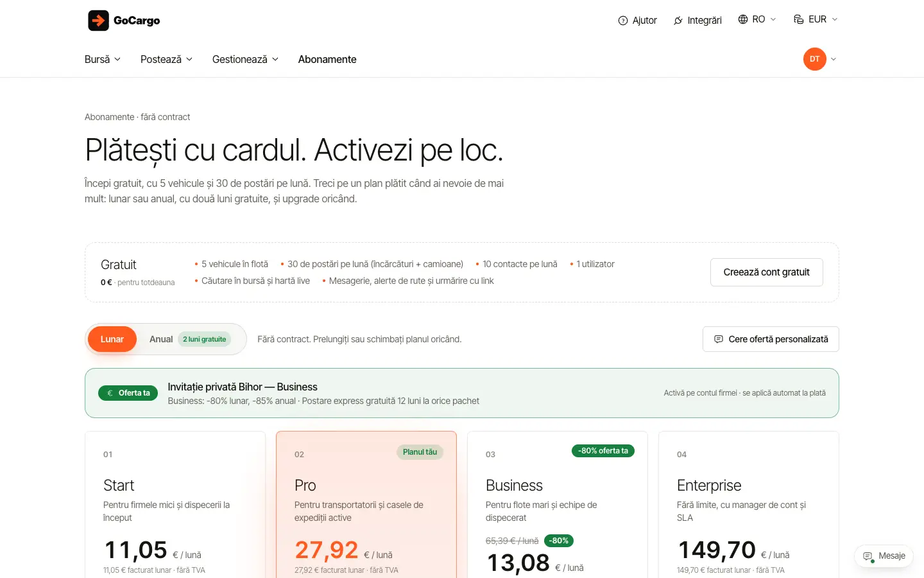This screenshot has height=578, width=924.
Task: Click the Gratuit plan title
Action: point(119,265)
